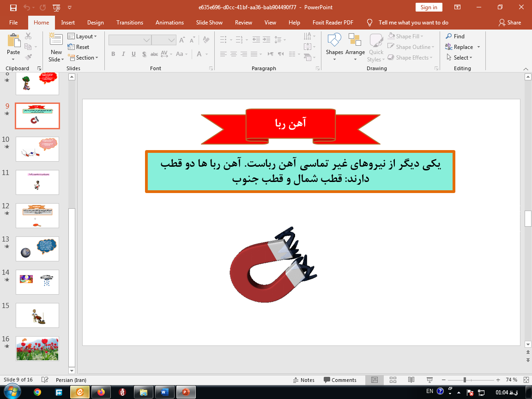
Task: Click the Save icon in the title bar
Action: pyautogui.click(x=13, y=7)
